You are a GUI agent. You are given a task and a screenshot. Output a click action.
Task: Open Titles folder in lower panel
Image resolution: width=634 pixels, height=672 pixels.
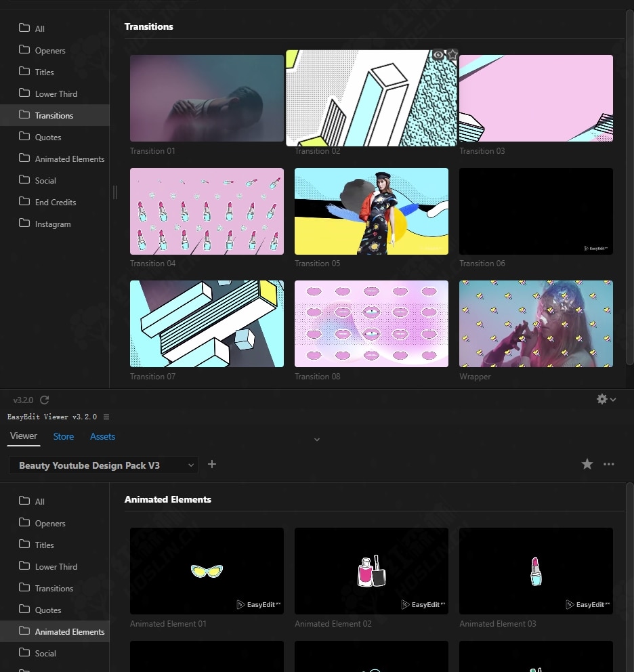click(x=55, y=545)
